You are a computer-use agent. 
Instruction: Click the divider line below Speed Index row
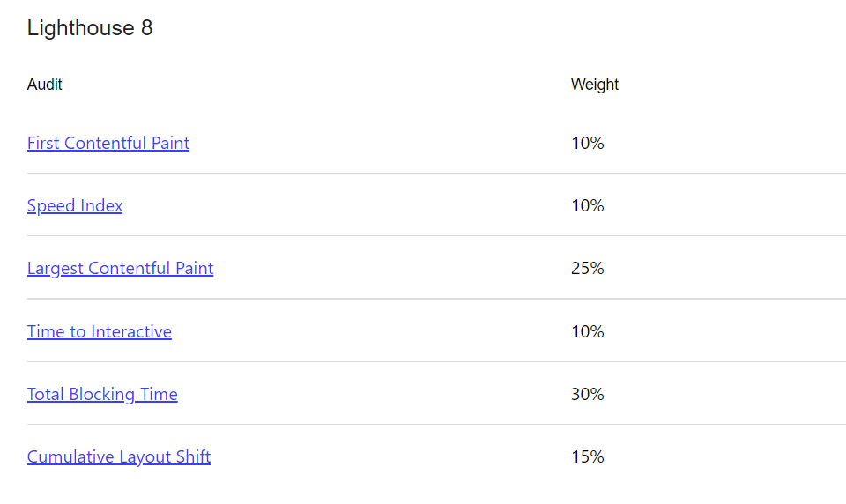pyautogui.click(x=436, y=236)
